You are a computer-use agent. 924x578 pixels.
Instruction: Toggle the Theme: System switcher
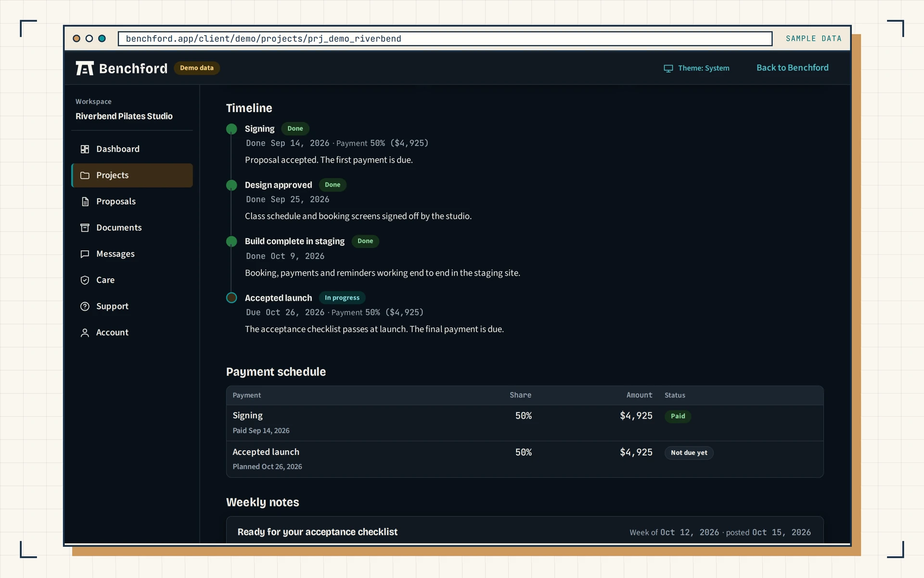(696, 68)
